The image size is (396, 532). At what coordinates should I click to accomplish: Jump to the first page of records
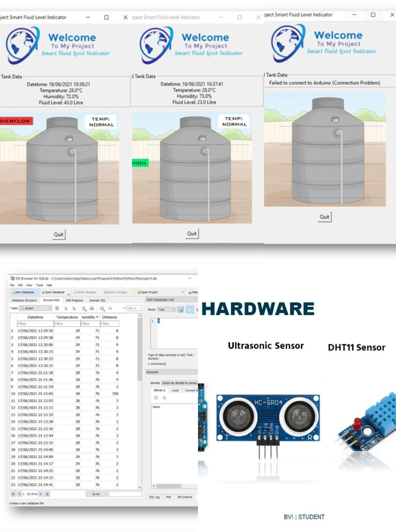[x=13, y=494]
